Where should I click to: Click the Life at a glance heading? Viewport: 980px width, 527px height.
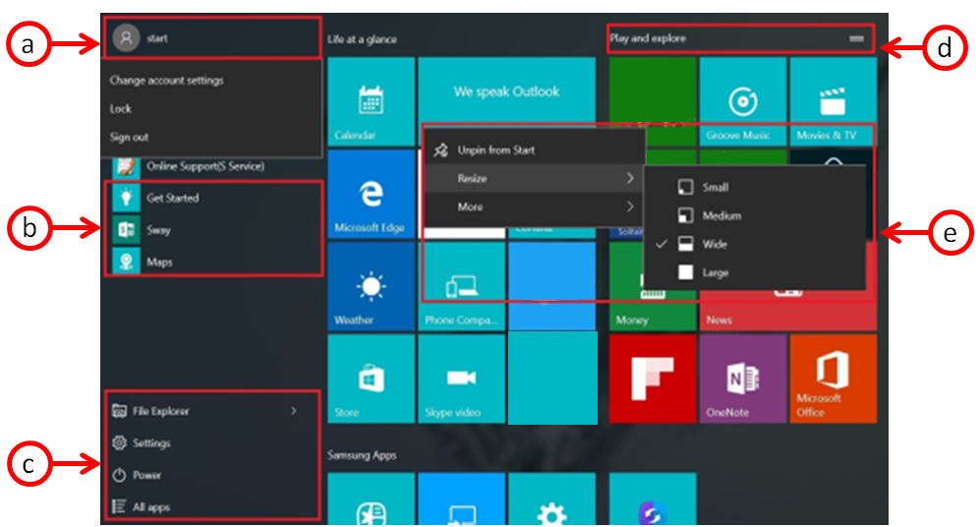click(x=362, y=39)
